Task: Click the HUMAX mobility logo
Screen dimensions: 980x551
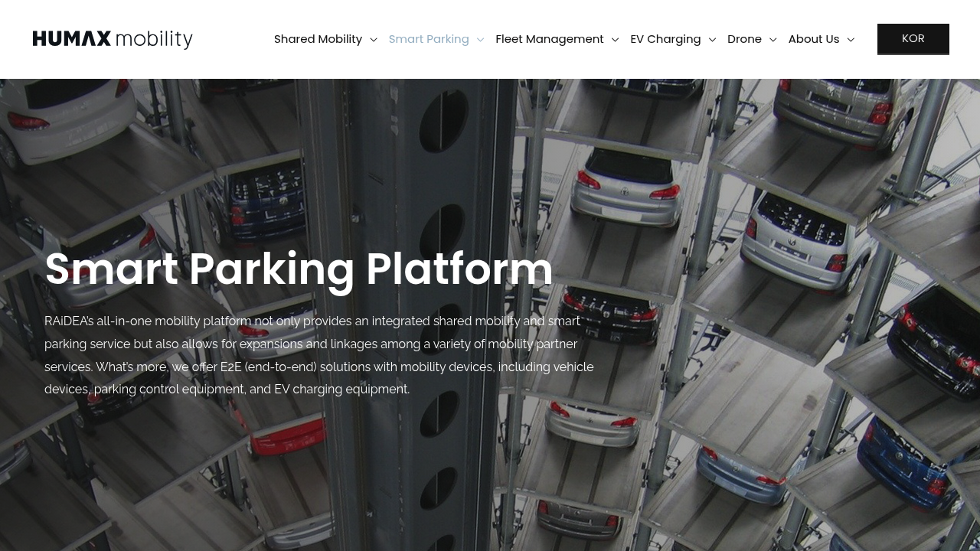Action: pyautogui.click(x=113, y=39)
